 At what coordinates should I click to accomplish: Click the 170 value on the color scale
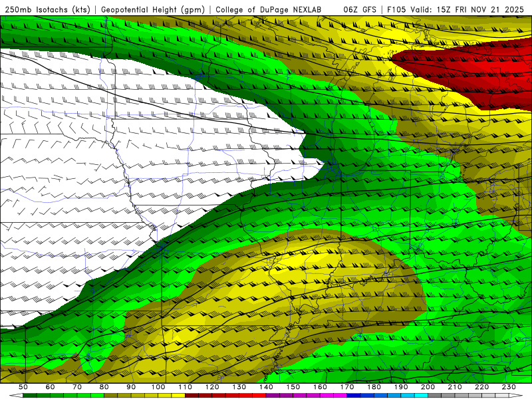pyautogui.click(x=347, y=387)
